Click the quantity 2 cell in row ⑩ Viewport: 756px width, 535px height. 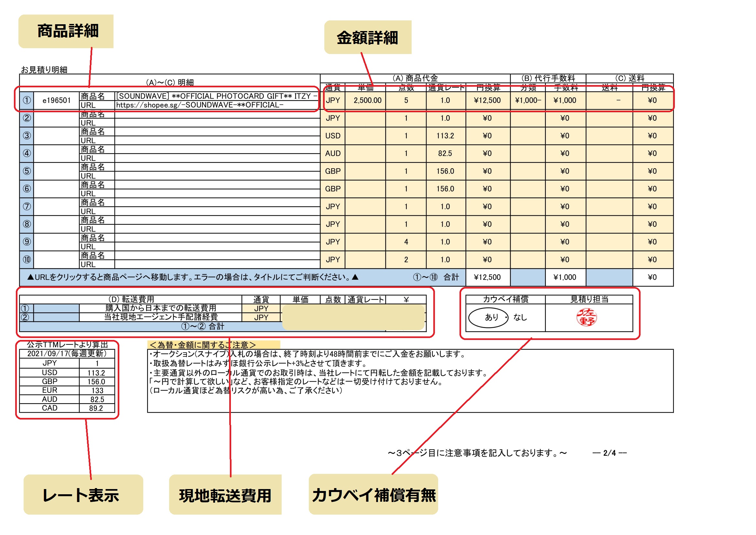pos(406,260)
